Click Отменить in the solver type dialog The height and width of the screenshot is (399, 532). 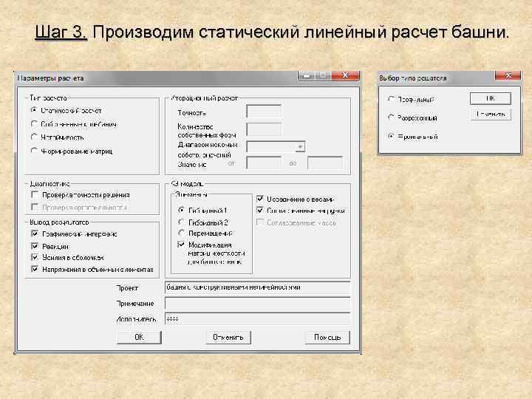[491, 114]
